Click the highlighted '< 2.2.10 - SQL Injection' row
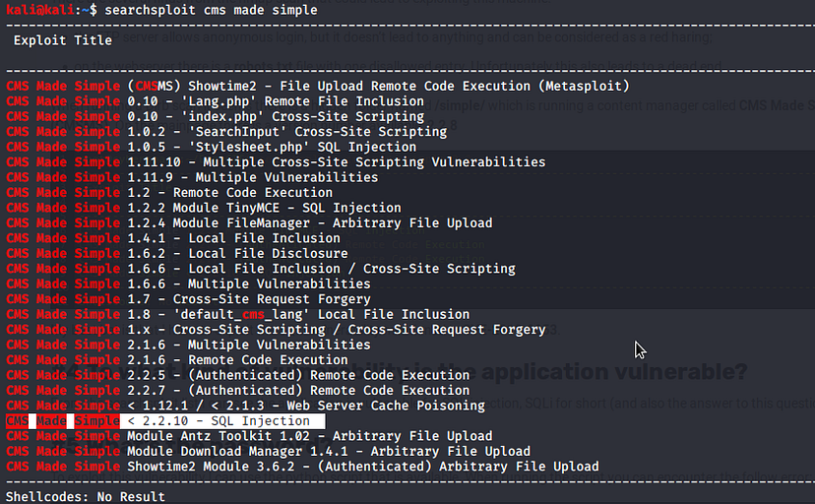This screenshot has height=504, width=815. [165, 421]
